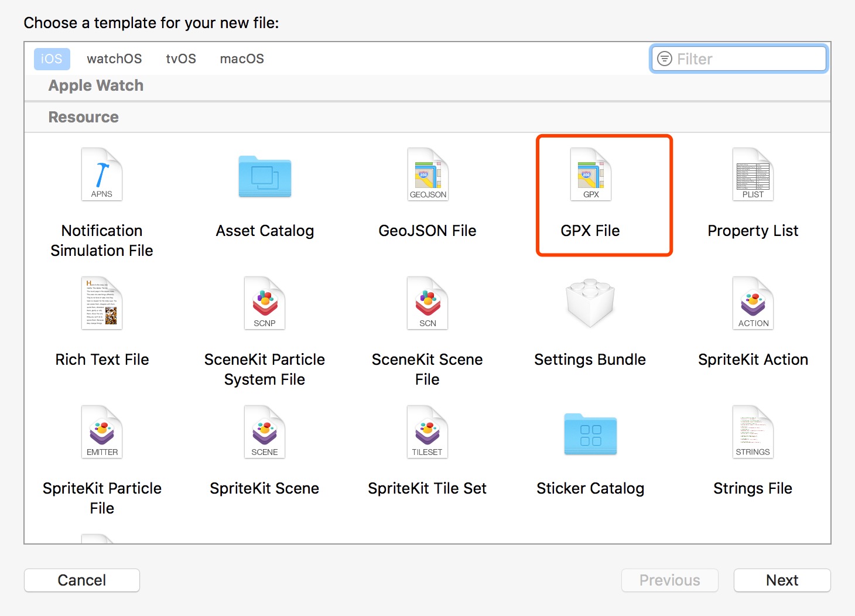Viewport: 855px width, 616px height.
Task: Select the GPX File template icon
Action: pos(590,174)
